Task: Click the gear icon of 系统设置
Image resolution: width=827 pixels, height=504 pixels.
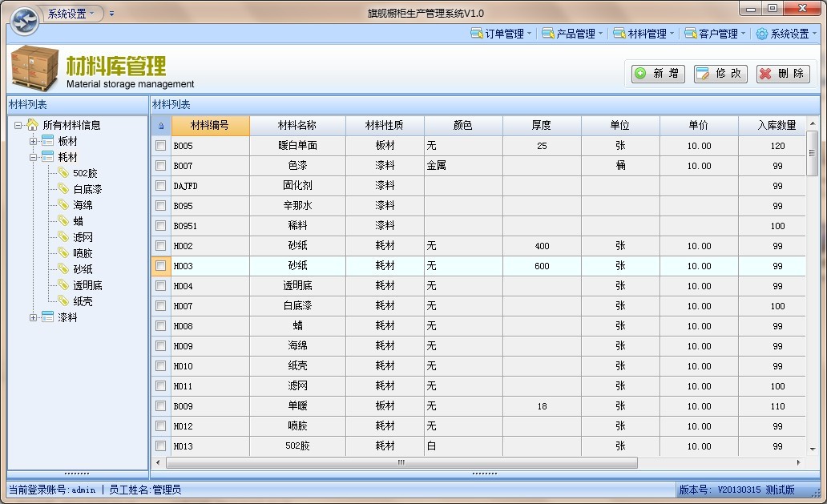Action: coord(761,34)
